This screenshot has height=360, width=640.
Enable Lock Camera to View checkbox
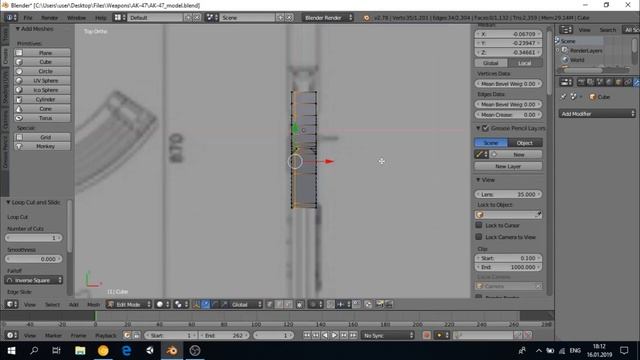click(x=479, y=237)
